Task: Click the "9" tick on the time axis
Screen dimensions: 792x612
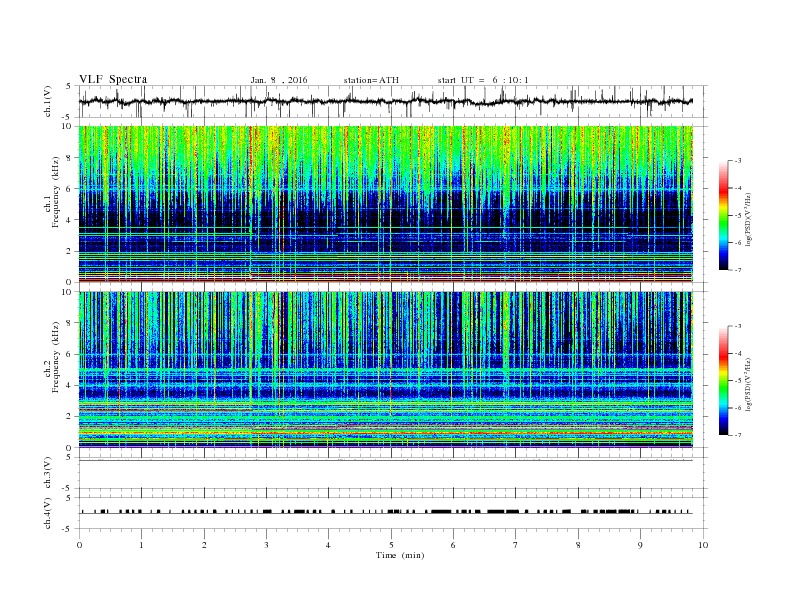Action: [x=640, y=545]
